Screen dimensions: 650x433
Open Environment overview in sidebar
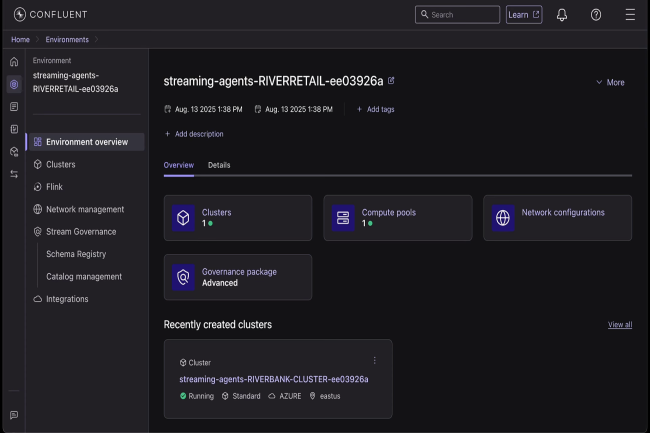[86, 142]
